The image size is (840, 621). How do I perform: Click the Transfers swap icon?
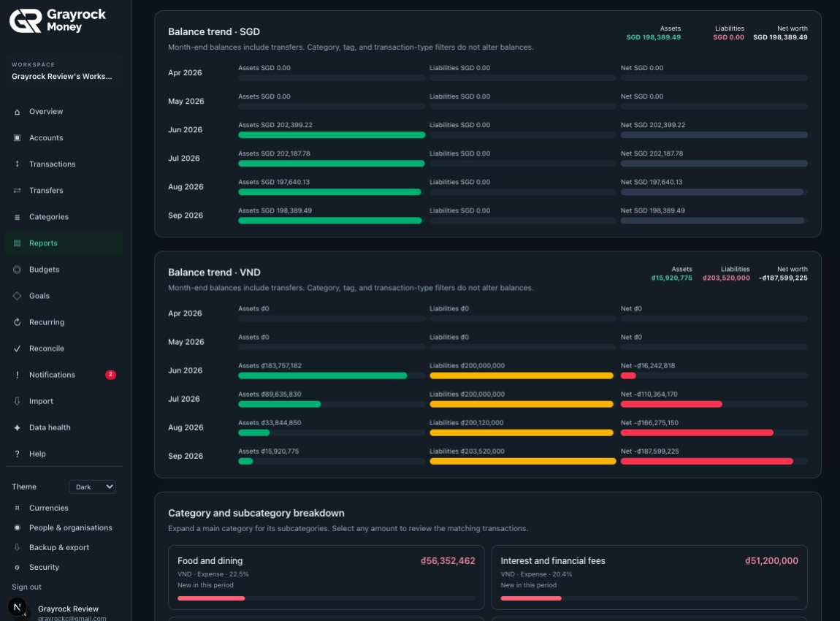(x=17, y=191)
